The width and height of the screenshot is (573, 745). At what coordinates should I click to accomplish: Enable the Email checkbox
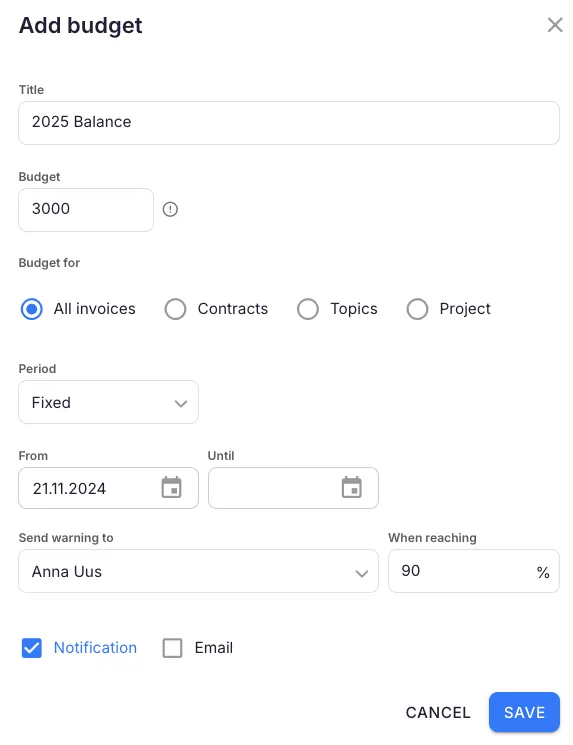click(172, 648)
